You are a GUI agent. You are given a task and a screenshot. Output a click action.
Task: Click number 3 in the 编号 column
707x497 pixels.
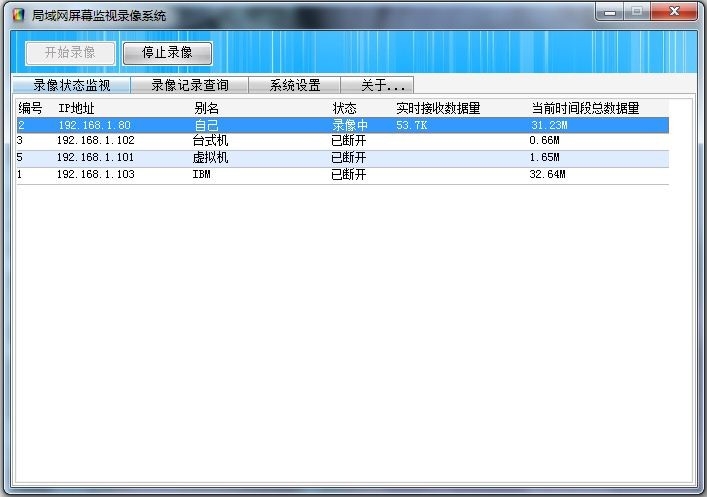(19, 140)
